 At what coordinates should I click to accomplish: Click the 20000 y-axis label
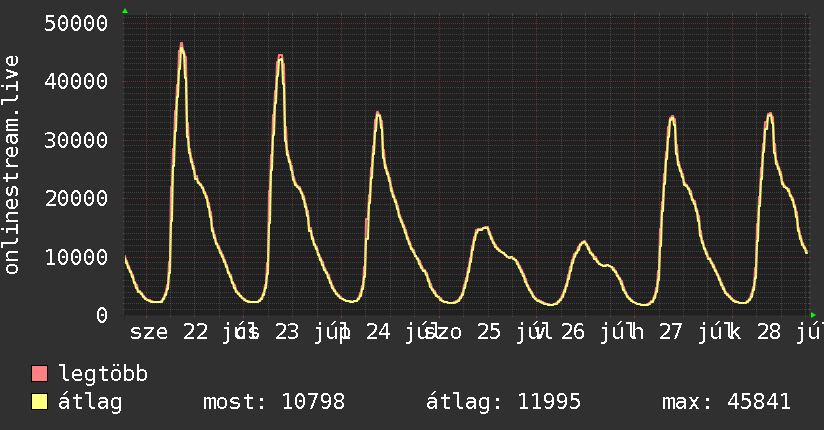pyautogui.click(x=76, y=198)
